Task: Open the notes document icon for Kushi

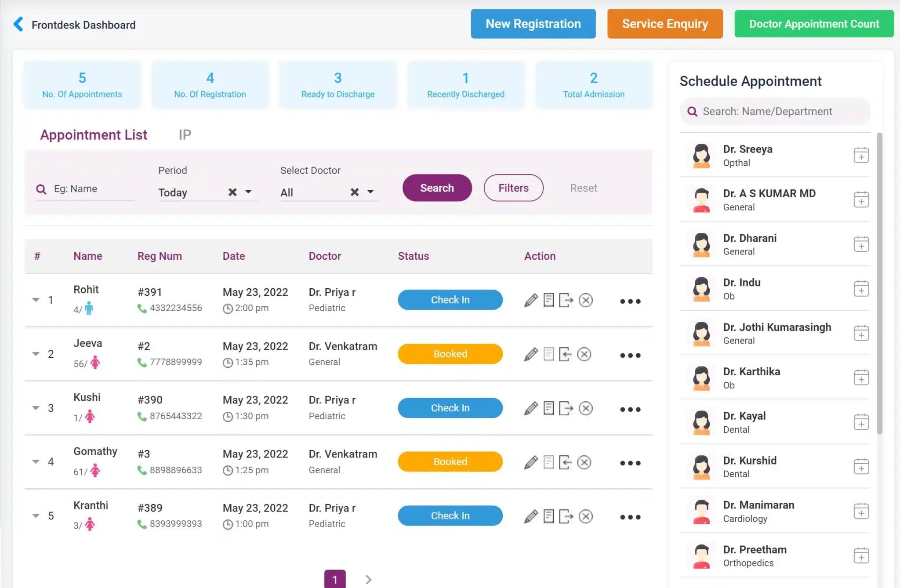Action: pos(548,408)
